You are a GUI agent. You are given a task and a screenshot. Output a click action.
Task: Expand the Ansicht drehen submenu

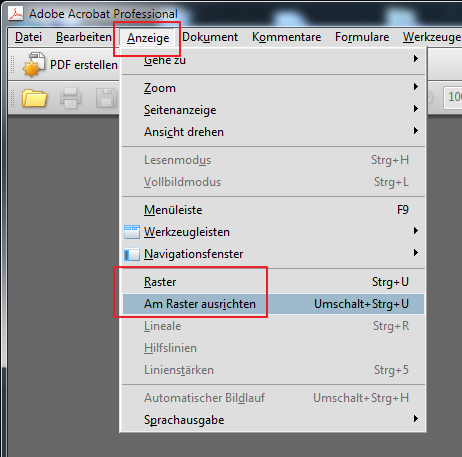tap(273, 132)
